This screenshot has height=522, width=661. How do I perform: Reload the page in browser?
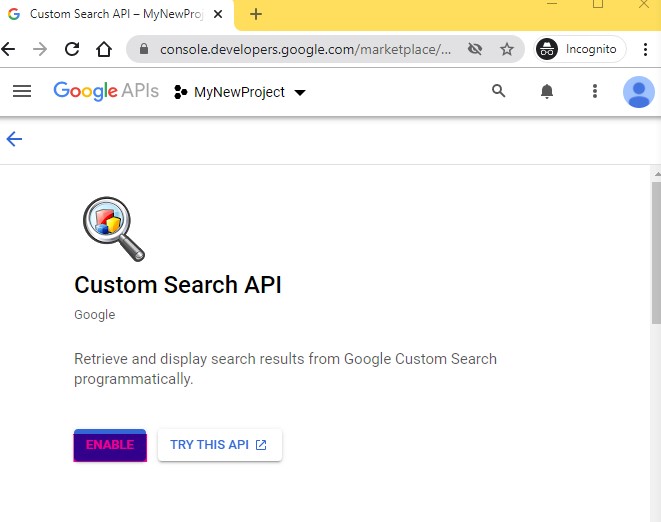click(x=72, y=49)
